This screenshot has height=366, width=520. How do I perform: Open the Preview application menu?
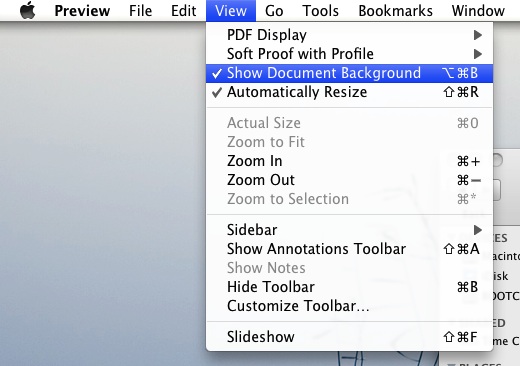(x=82, y=11)
